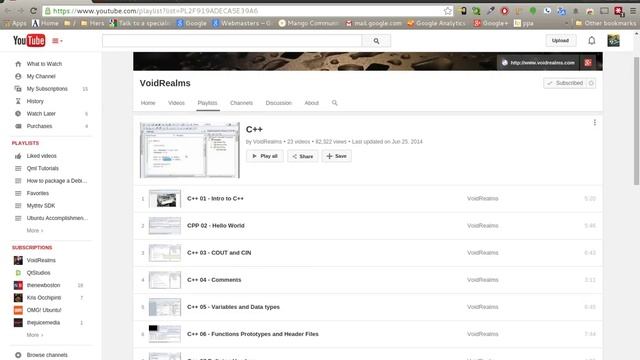Click the YouTube search box
The height and width of the screenshot is (360, 640).
[232, 41]
